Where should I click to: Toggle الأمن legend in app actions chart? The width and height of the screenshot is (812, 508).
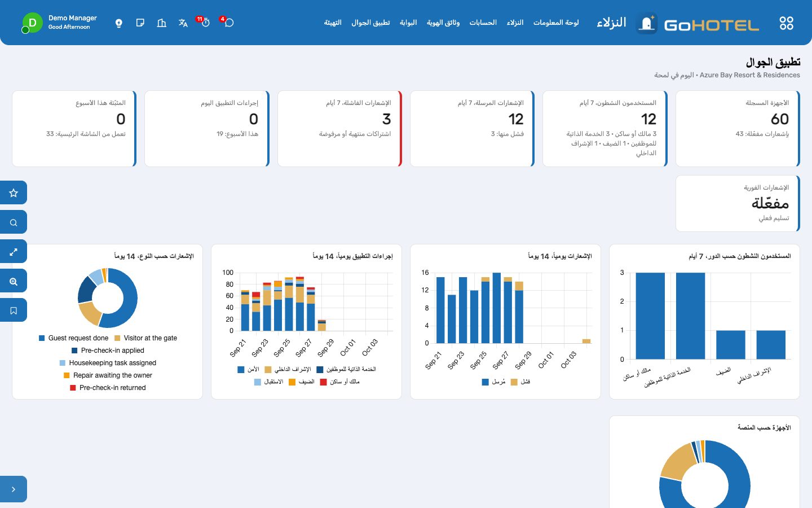[x=249, y=370]
